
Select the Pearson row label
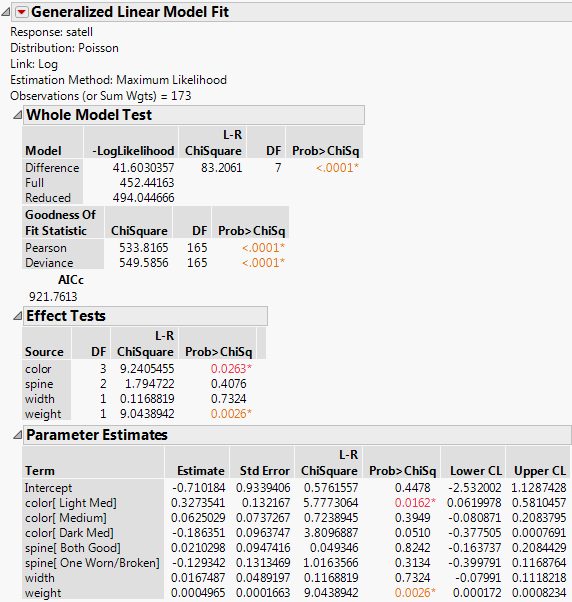[x=46, y=248]
